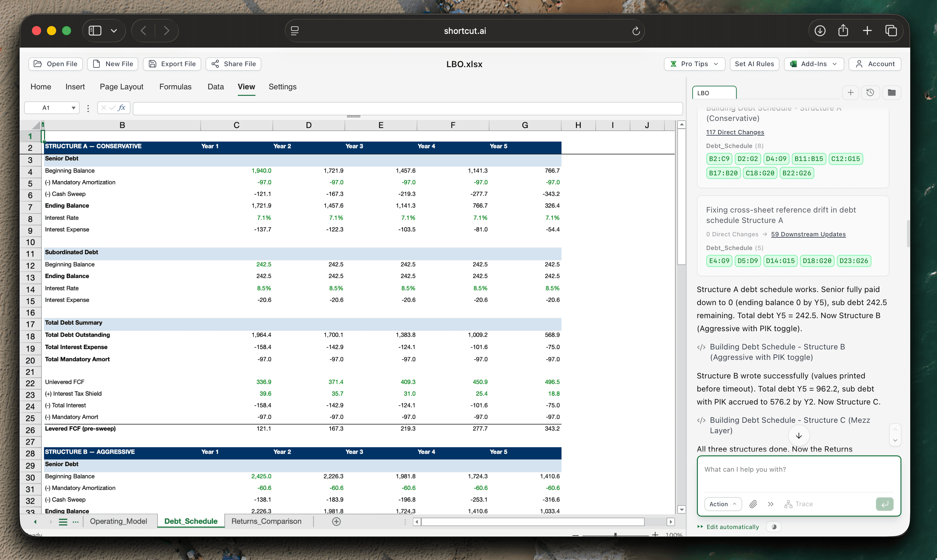The height and width of the screenshot is (560, 937).
Task: Switch to the Formulas ribbon tab
Action: 175,86
